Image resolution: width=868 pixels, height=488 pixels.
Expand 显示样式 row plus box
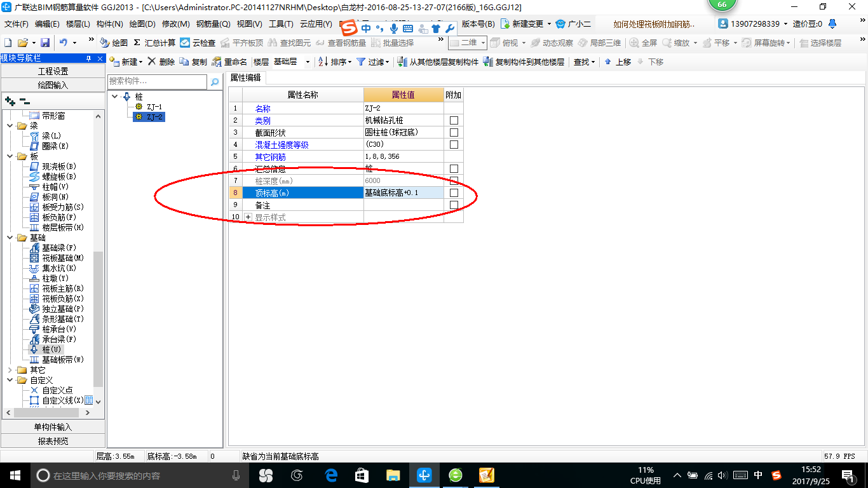(x=248, y=217)
